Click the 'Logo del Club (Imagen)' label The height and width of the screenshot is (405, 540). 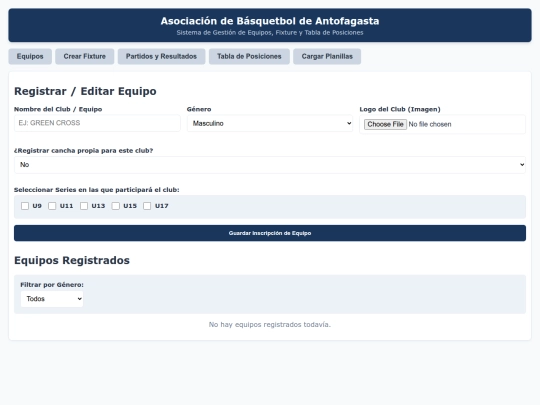click(x=400, y=109)
